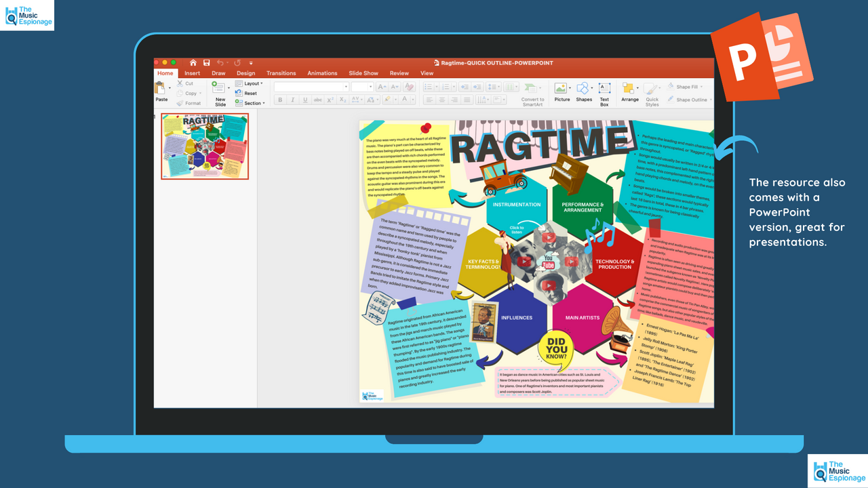Screen dimensions: 868x488
Task: Click the Arrange objects icon
Action: pyautogui.click(x=629, y=89)
